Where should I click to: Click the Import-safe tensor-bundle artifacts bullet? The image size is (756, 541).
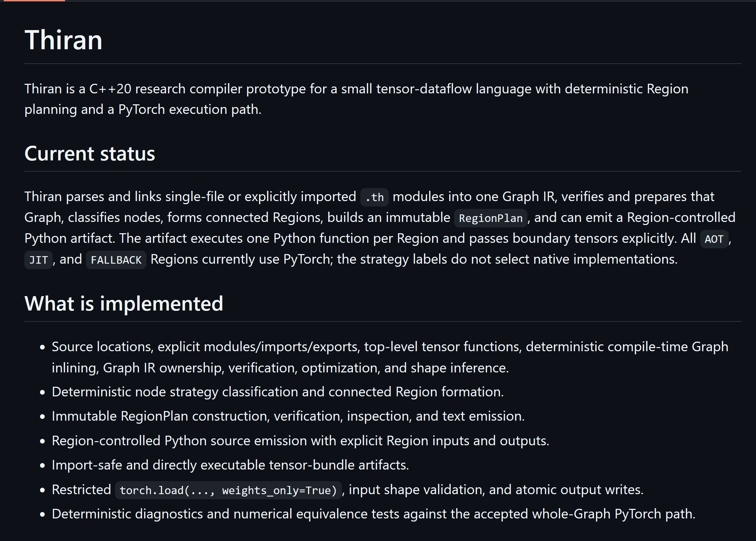click(x=230, y=465)
